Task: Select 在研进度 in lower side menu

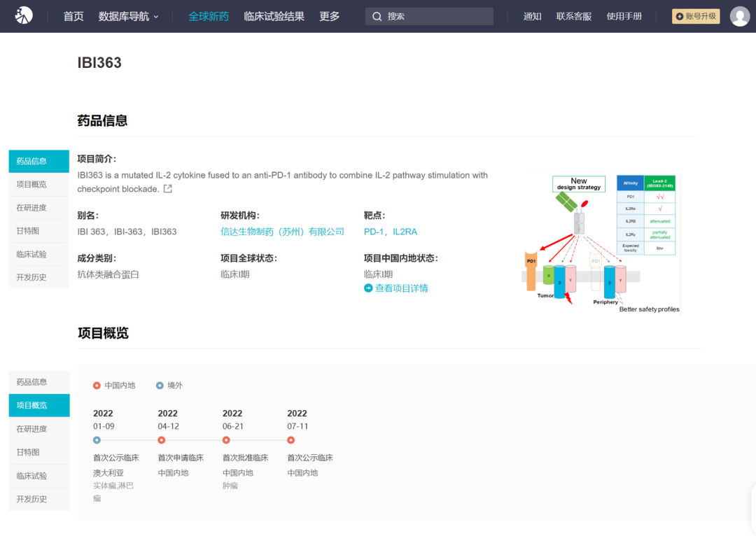Action: pos(39,429)
